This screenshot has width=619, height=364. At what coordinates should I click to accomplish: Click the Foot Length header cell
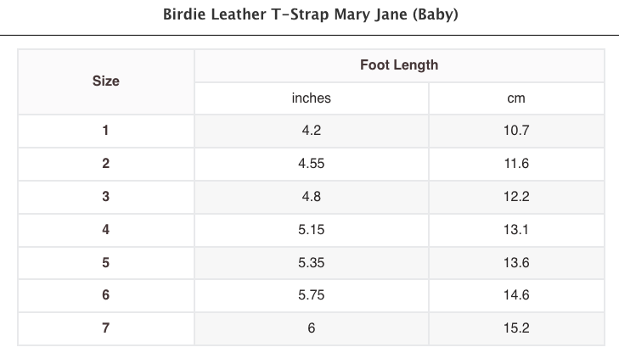tap(399, 64)
